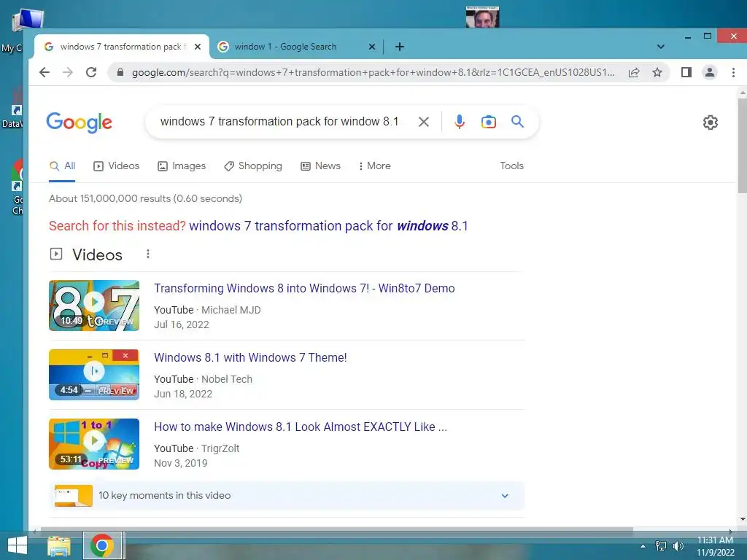Click the webcam thumbnail at top
The width and height of the screenshot is (747, 560).
(482, 17)
